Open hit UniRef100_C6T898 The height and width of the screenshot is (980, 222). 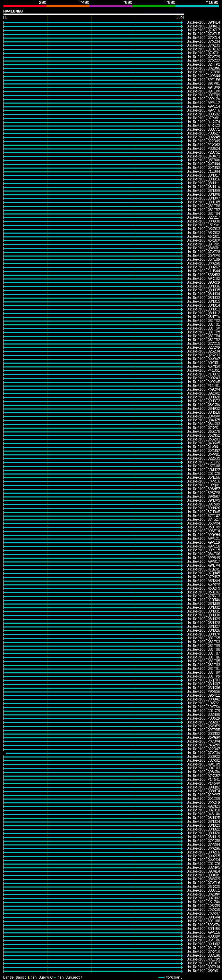coord(203,72)
